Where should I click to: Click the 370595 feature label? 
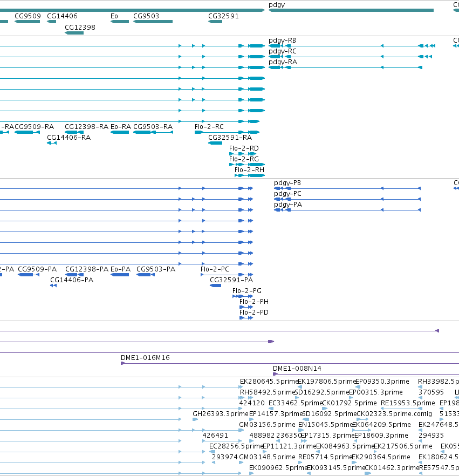[431, 392]
